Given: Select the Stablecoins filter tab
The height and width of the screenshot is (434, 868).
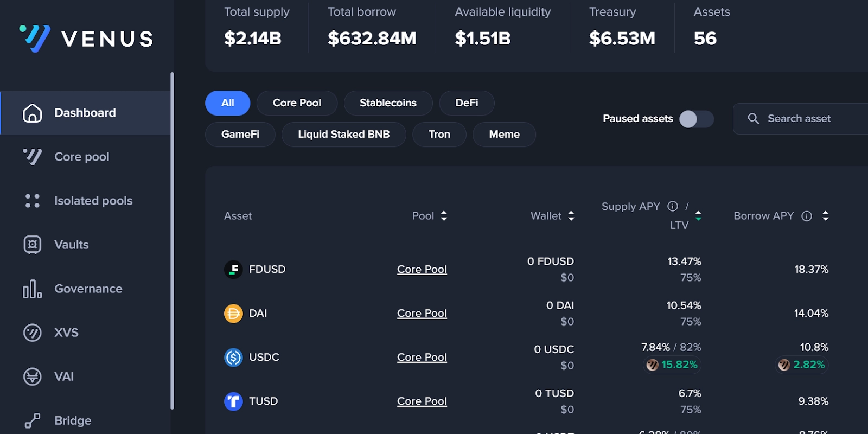Looking at the screenshot, I should (x=388, y=103).
